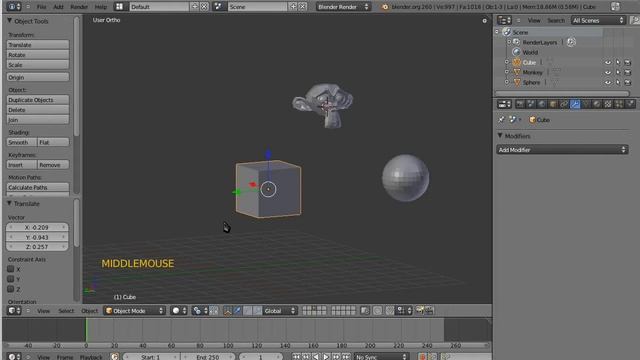Click the Translate button in Object Tools
Image resolution: width=640 pixels, height=360 pixels.
(38, 45)
